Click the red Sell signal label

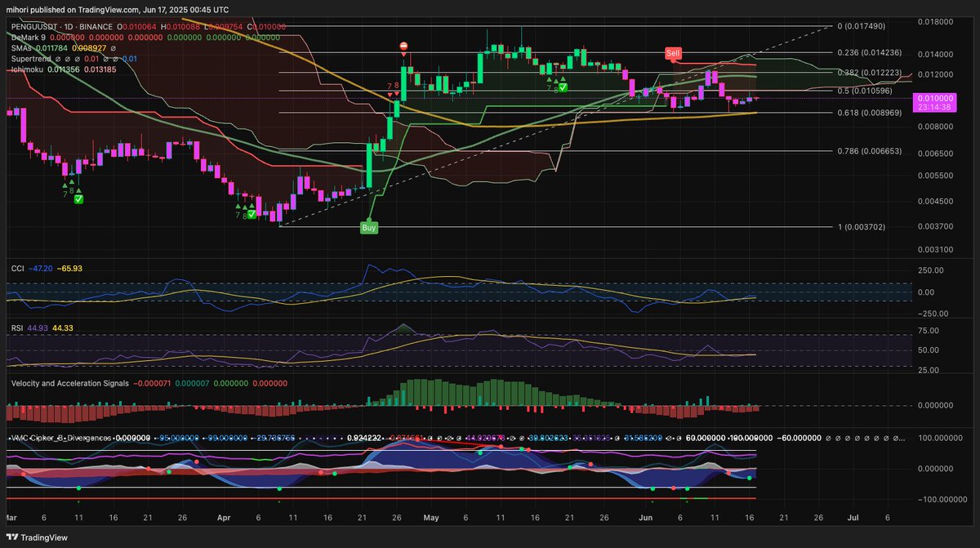pyautogui.click(x=673, y=53)
